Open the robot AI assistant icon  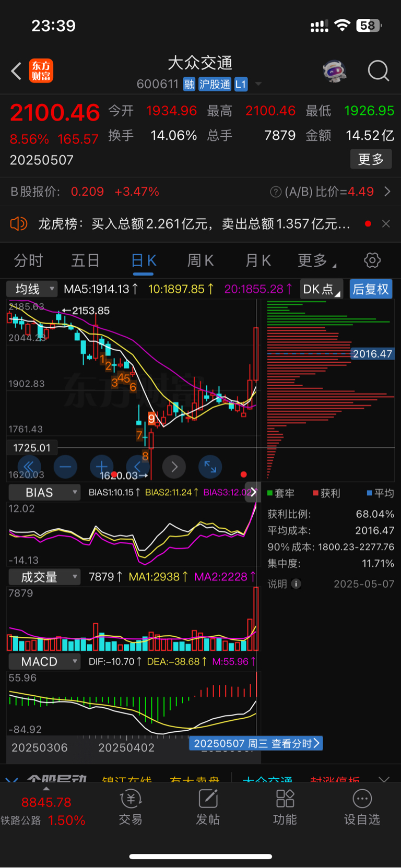(335, 71)
